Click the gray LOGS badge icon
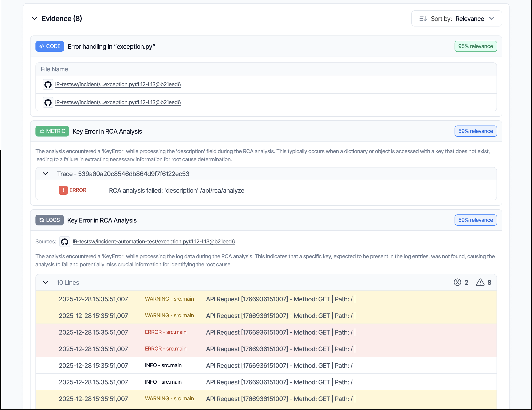 click(42, 220)
